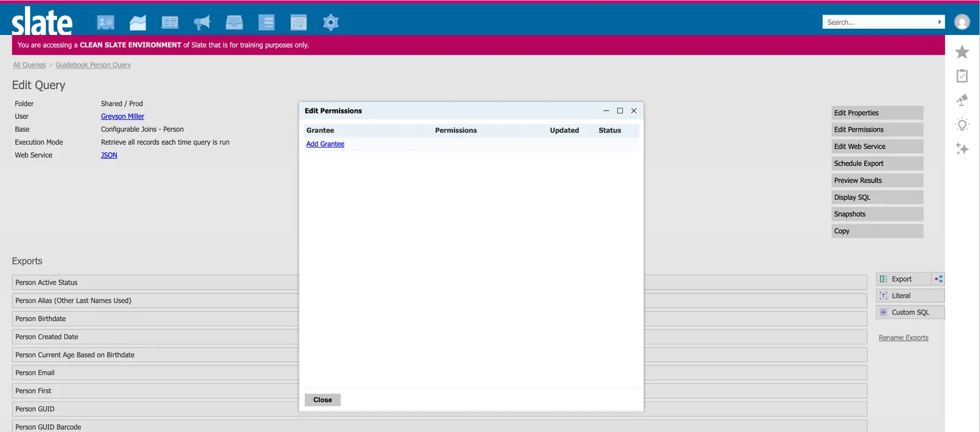Open the Scheduler calendar icon
980x432 pixels.
coord(298,23)
